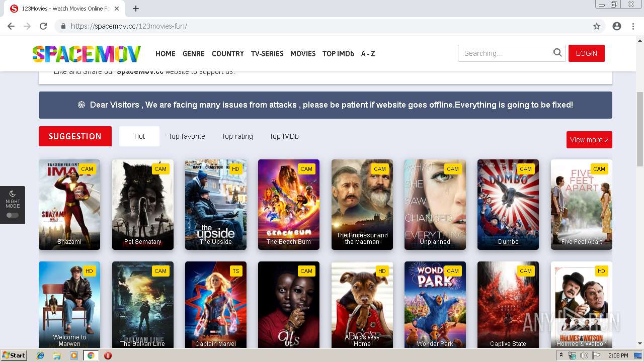Open the Captive State movie poster
Screen dimensions: 644x362
(508, 305)
